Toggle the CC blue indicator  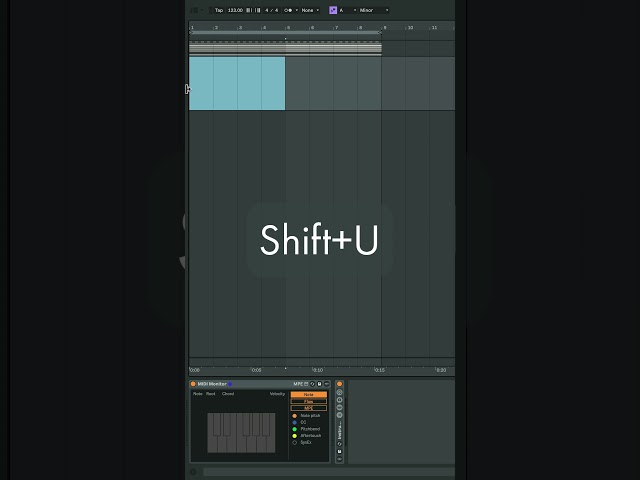pyautogui.click(x=295, y=422)
